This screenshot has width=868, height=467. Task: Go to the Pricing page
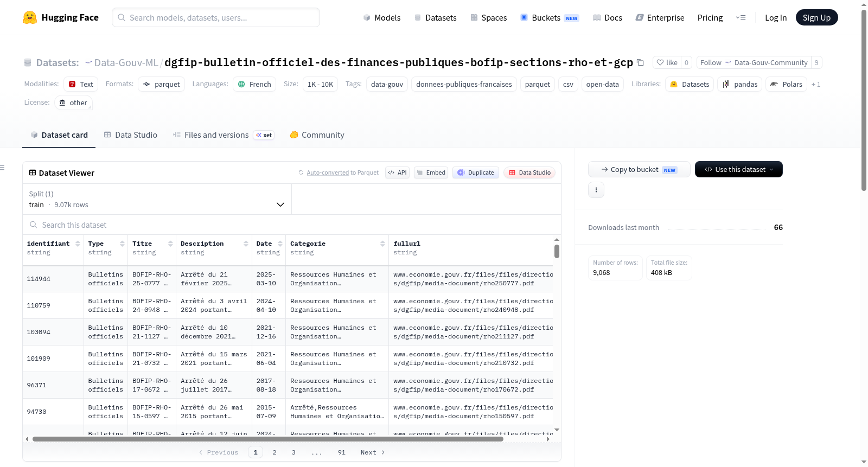(710, 17)
